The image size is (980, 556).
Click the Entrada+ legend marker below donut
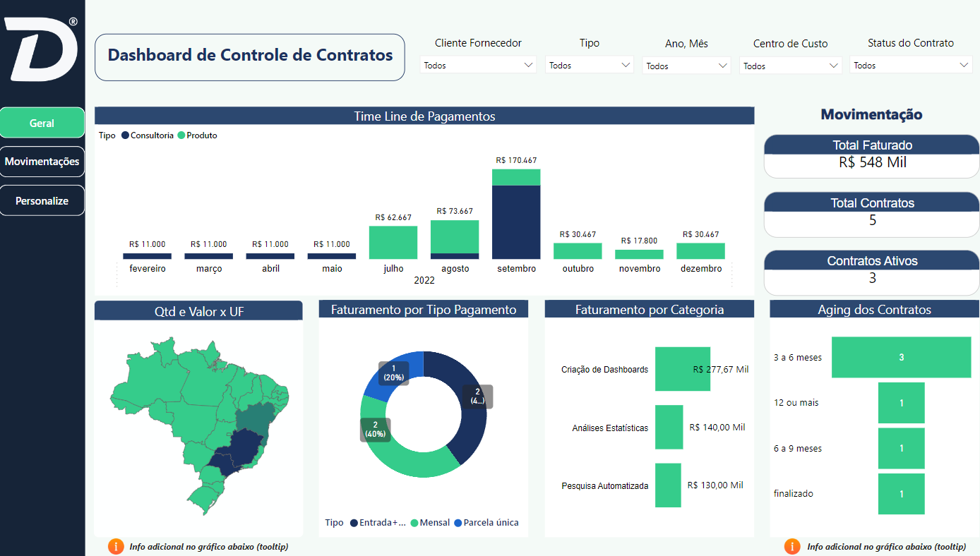[x=354, y=523]
